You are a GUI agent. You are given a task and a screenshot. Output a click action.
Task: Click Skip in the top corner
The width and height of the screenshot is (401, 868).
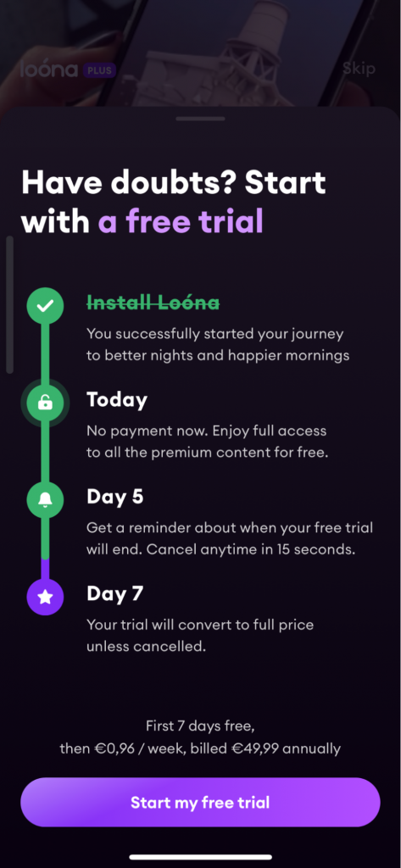click(x=359, y=69)
